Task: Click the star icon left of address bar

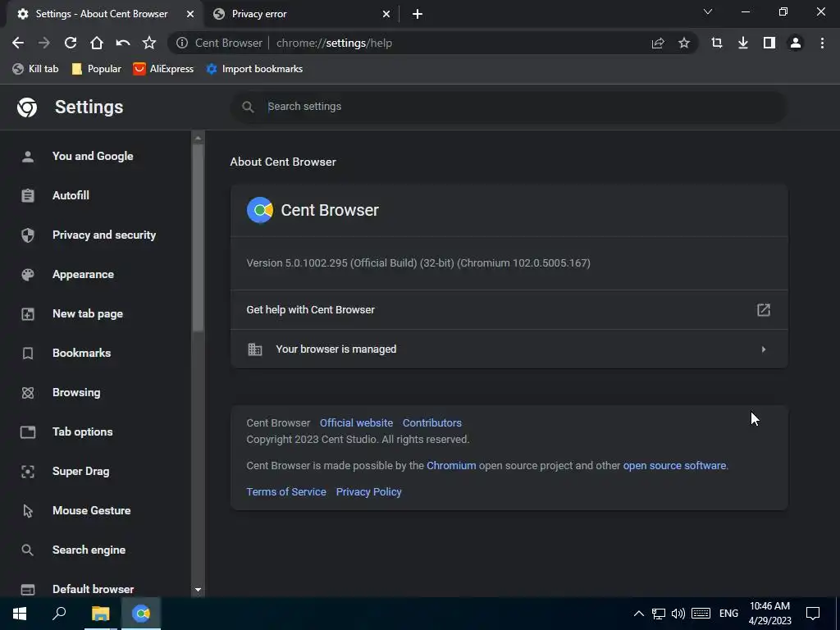Action: click(149, 43)
